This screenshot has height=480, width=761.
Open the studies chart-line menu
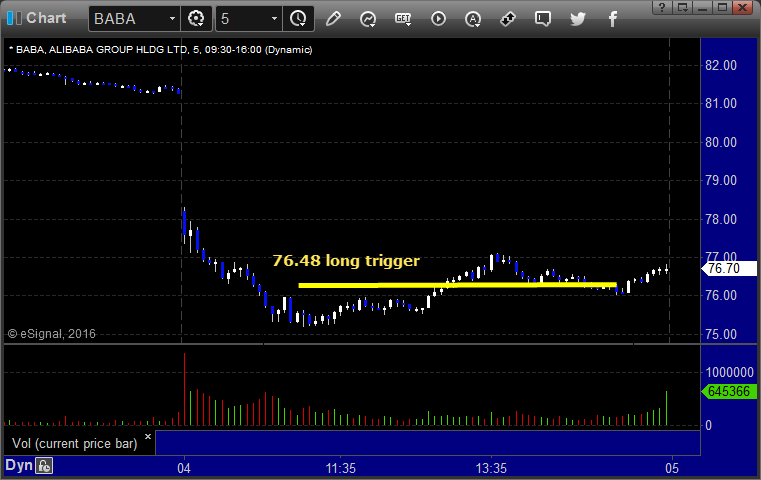pos(368,19)
